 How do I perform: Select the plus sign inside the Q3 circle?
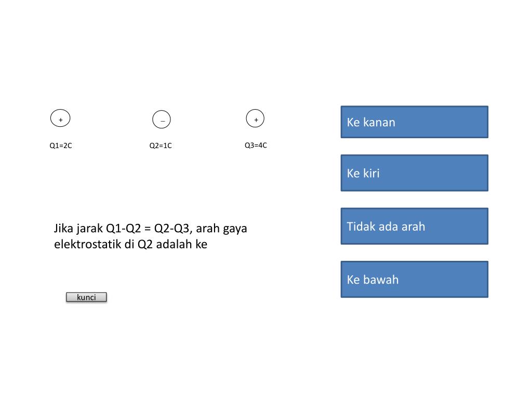click(x=256, y=120)
